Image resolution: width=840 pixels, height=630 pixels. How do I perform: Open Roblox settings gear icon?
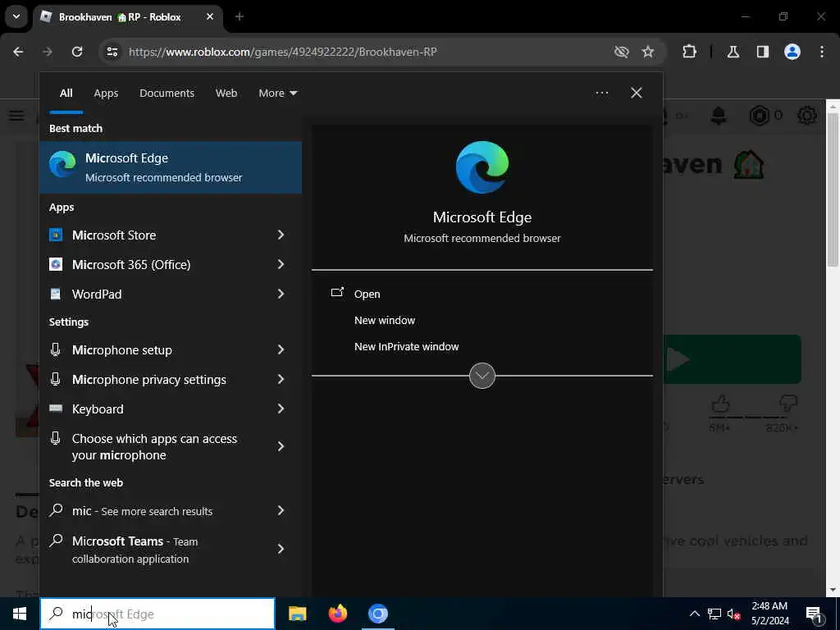click(807, 115)
